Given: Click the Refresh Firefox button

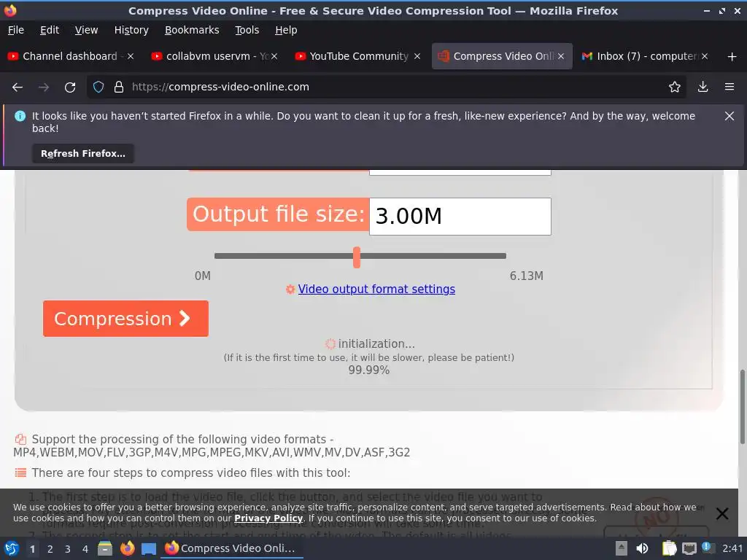Looking at the screenshot, I should (x=83, y=153).
